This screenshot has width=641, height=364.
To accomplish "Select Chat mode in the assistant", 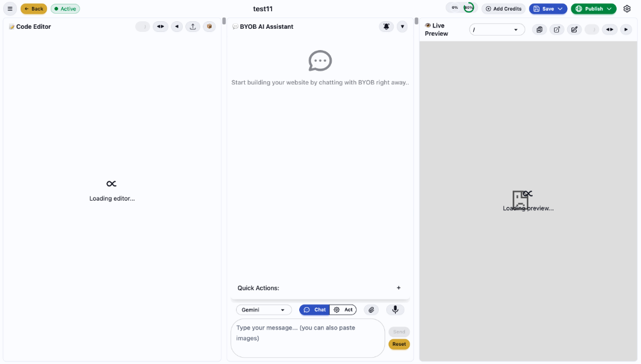I will (x=314, y=309).
